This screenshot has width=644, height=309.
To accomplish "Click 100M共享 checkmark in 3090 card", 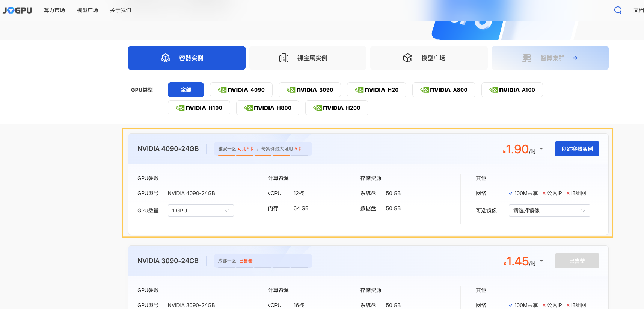I will 510,305.
